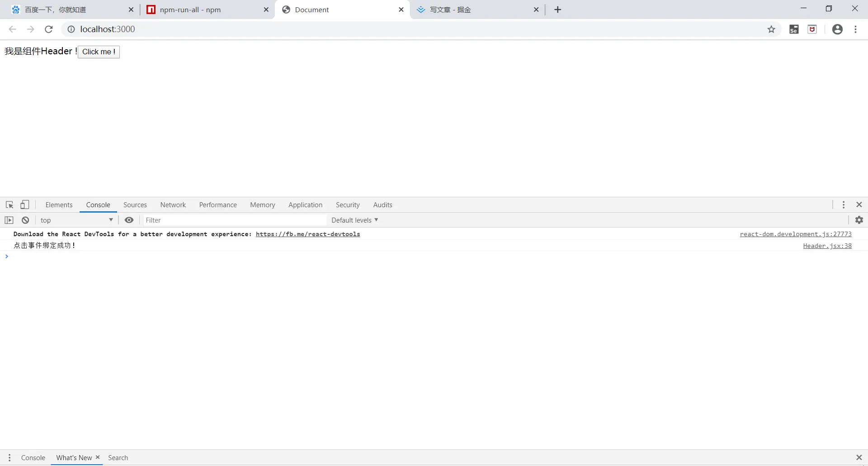Image resolution: width=868 pixels, height=466 pixels.
Task: Open the Security panel
Action: point(348,205)
